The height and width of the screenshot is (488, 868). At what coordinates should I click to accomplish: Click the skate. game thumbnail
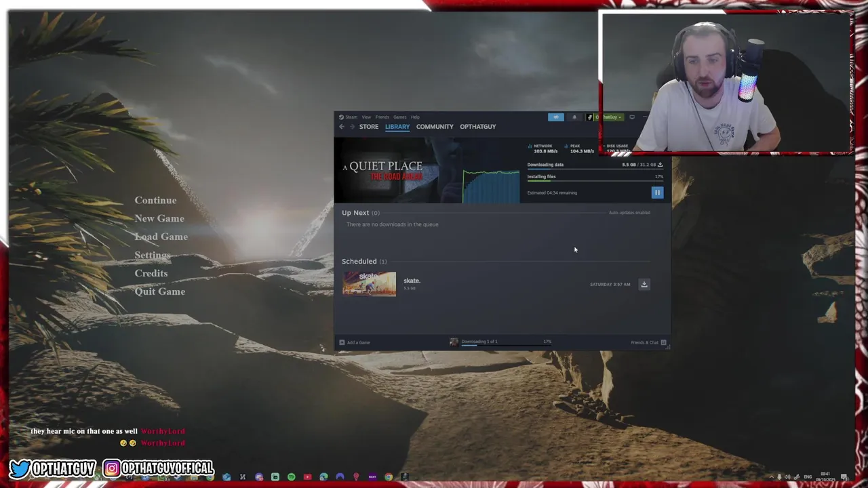[x=369, y=284]
